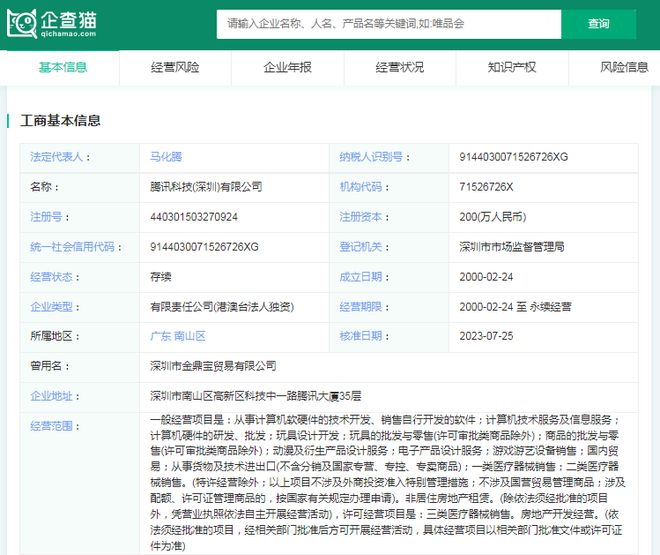Select 2000-02-24 至 永续经营 text

coord(515,307)
